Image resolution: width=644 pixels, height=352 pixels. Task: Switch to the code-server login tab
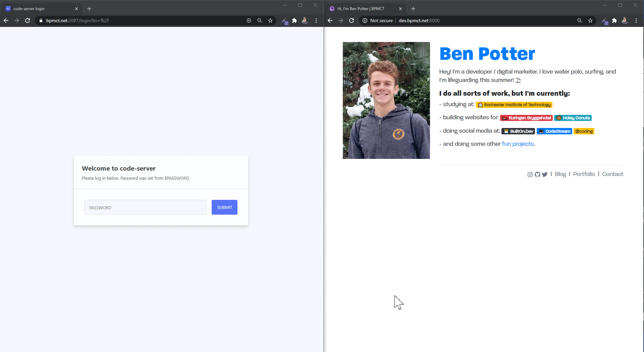(x=37, y=9)
